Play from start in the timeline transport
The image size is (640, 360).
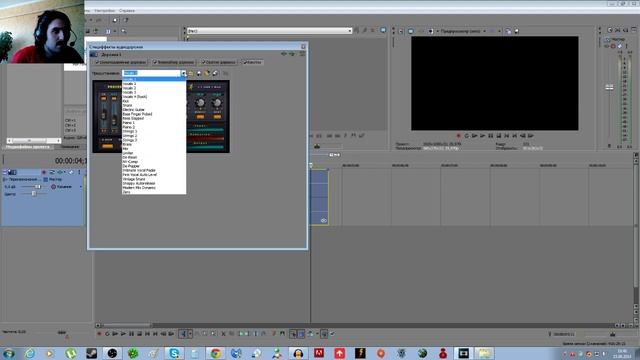pyautogui.click(x=115, y=334)
